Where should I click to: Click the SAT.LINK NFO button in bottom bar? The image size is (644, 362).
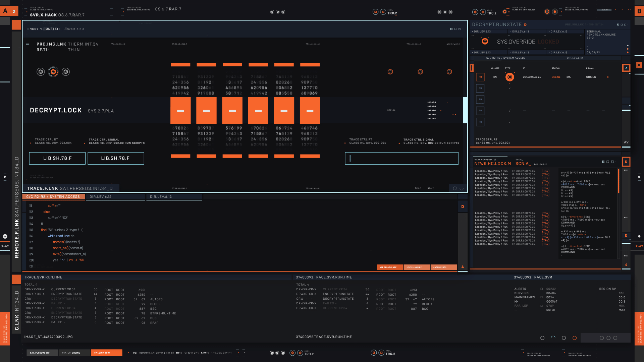pos(106,353)
